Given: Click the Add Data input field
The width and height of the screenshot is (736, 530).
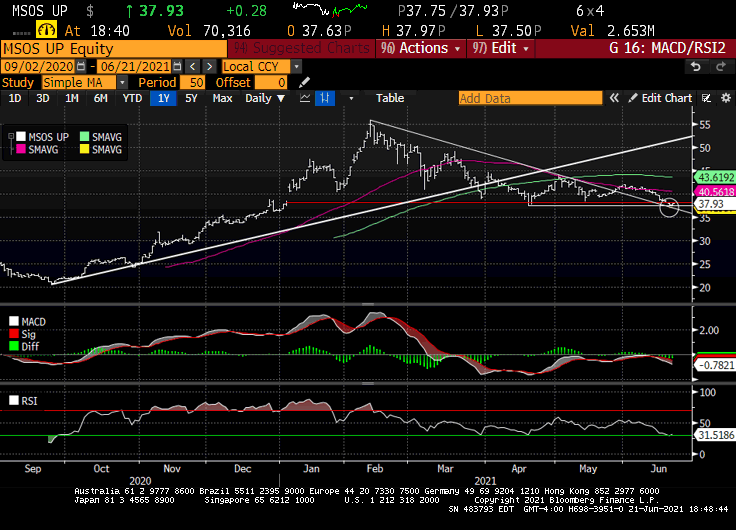Looking at the screenshot, I should point(530,98).
